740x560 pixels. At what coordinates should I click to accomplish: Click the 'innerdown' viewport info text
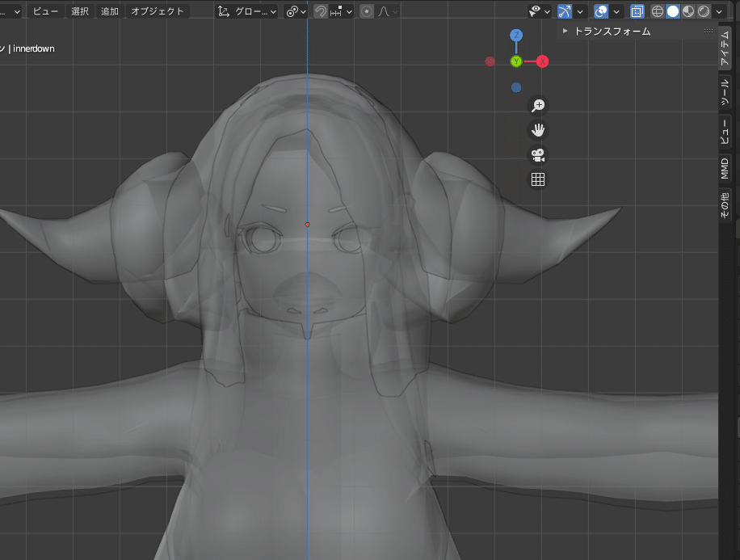coord(33,48)
